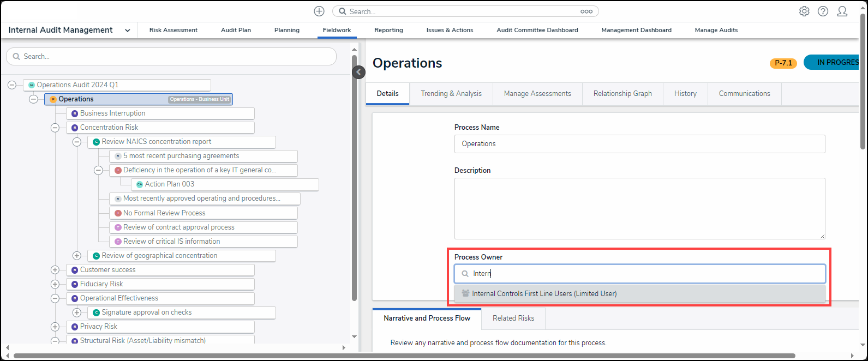The image size is (868, 361).
Task: Open the Internal Audit Management app dropdown
Action: tap(127, 31)
